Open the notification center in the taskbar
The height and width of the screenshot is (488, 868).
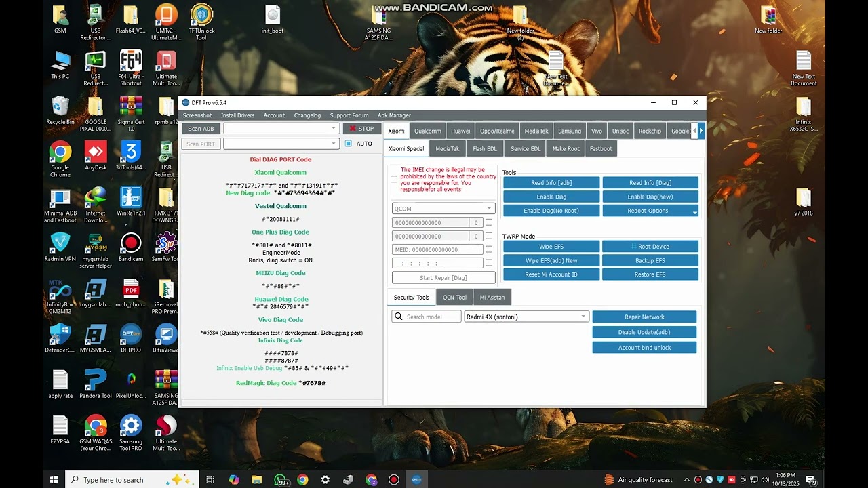coord(812,480)
